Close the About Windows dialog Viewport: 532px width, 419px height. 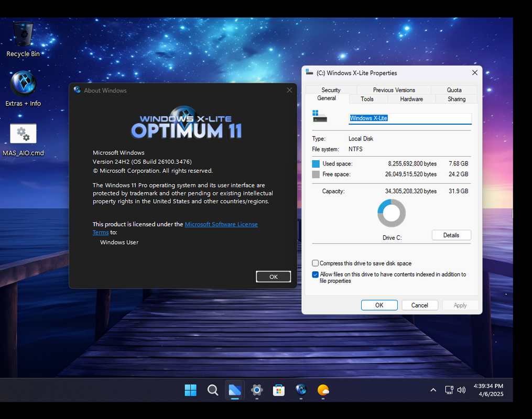(289, 90)
